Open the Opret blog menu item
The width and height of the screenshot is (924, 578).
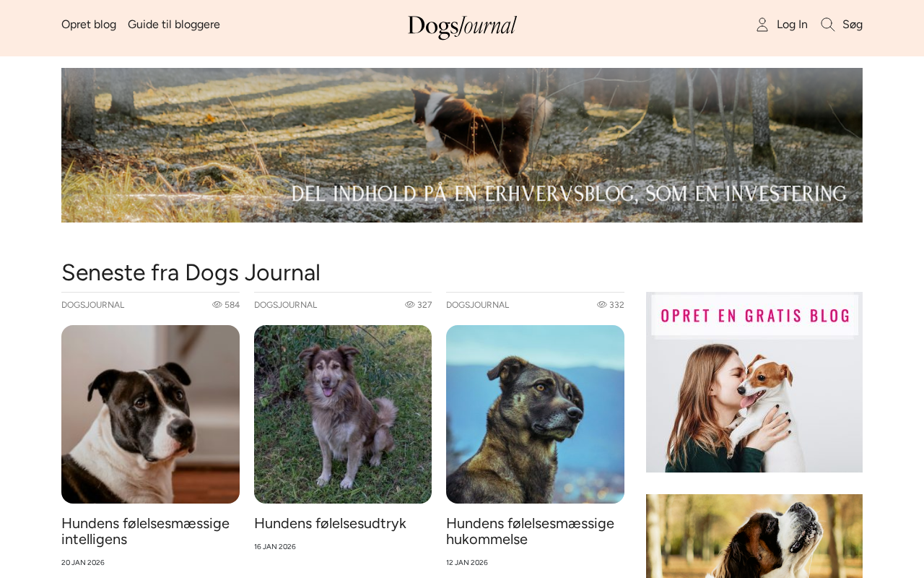coord(89,25)
